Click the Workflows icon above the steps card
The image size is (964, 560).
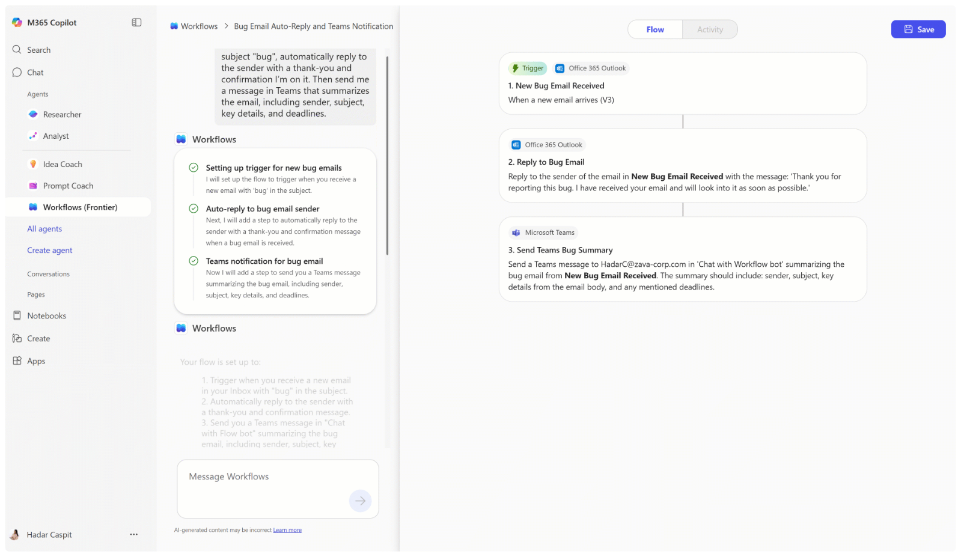point(181,139)
